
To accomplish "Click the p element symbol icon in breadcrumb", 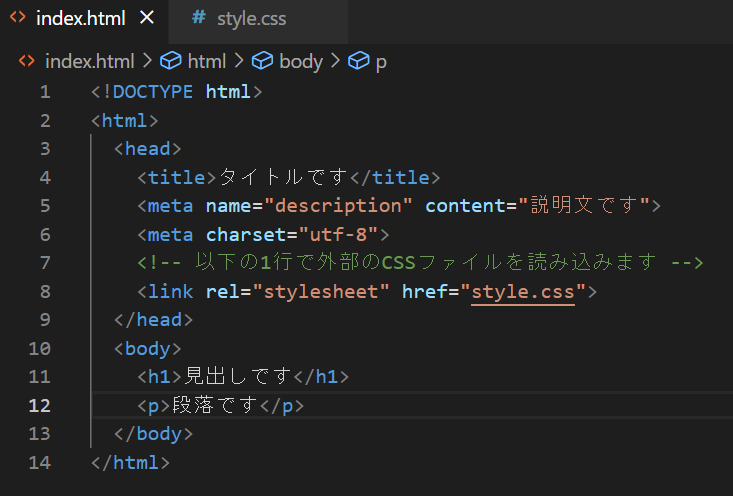I will (358, 62).
